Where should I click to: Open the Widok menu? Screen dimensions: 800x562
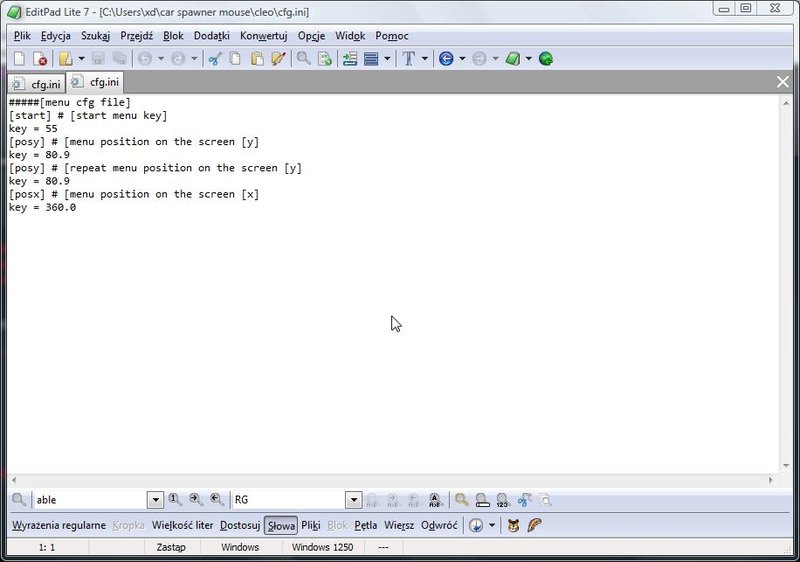(350, 36)
